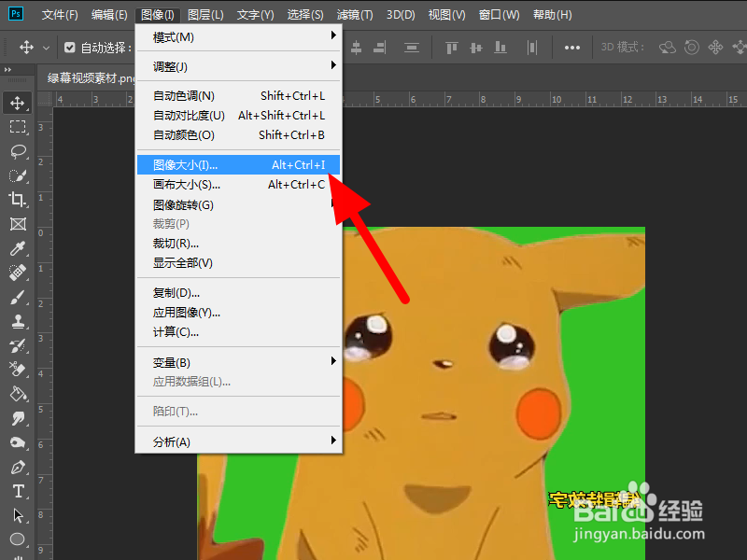Open the 视图(V) menu
The width and height of the screenshot is (747, 560).
click(x=446, y=15)
